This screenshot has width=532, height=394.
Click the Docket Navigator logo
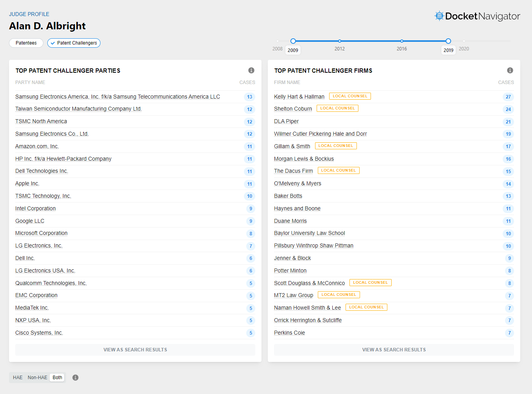(477, 16)
